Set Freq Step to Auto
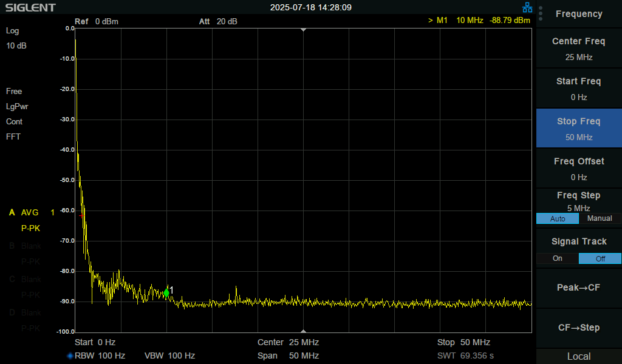 tap(558, 218)
